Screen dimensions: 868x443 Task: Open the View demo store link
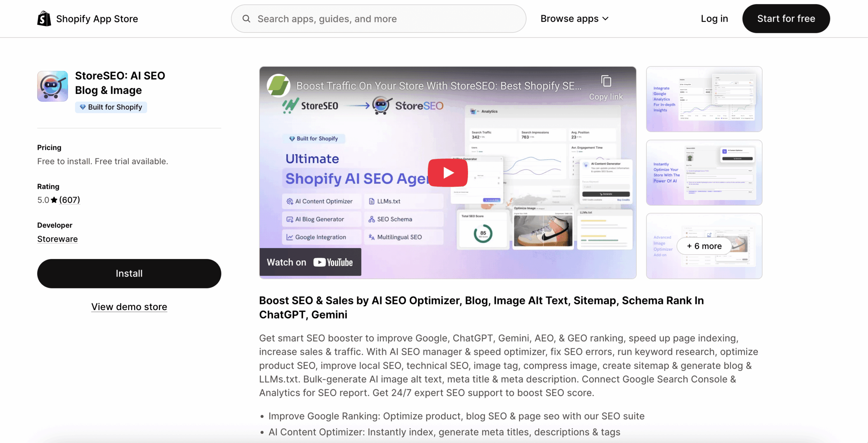pyautogui.click(x=129, y=306)
